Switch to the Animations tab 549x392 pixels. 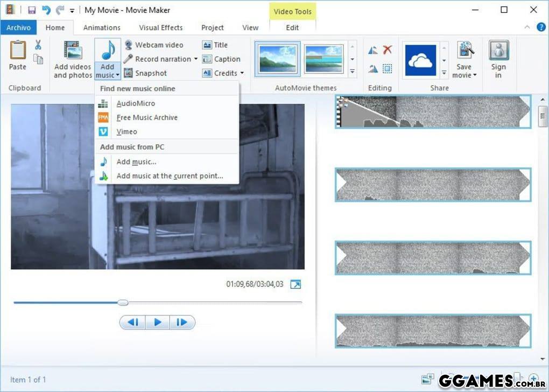coord(102,27)
